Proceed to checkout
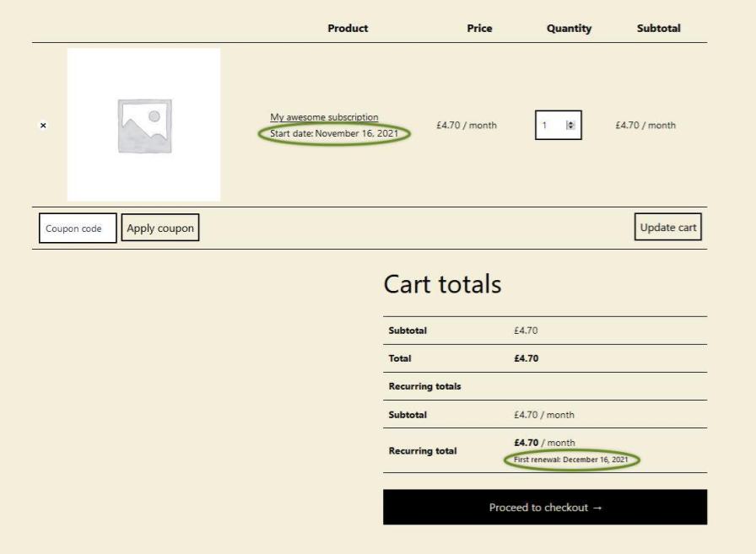 (545, 508)
